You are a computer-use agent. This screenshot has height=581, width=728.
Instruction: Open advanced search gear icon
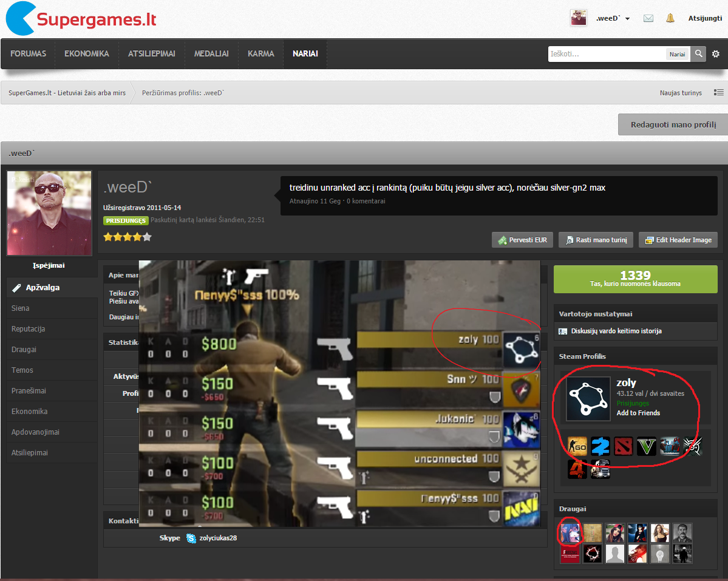716,54
